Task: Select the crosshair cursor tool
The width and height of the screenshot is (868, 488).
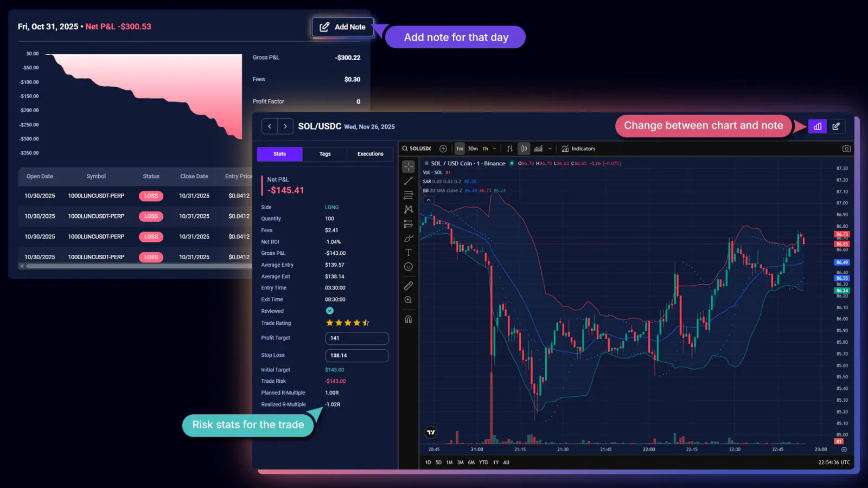Action: 408,166
